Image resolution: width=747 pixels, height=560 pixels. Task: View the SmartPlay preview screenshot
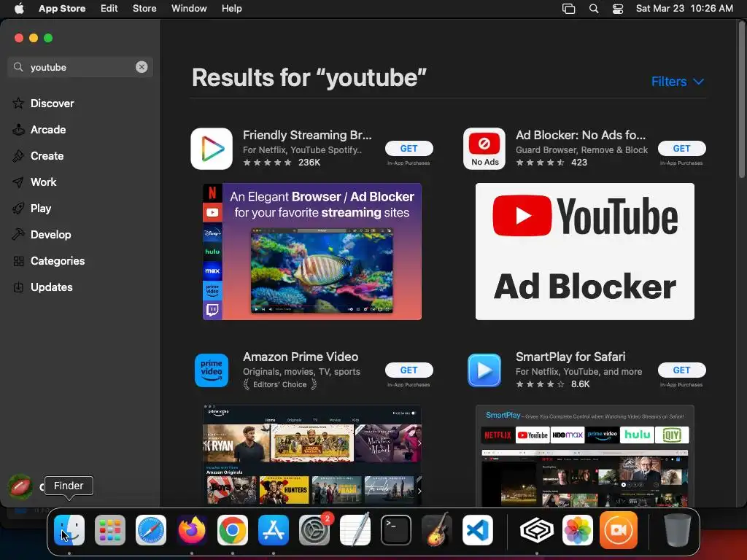point(585,455)
